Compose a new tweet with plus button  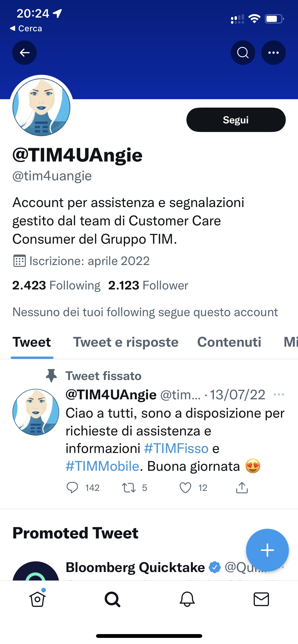click(267, 550)
